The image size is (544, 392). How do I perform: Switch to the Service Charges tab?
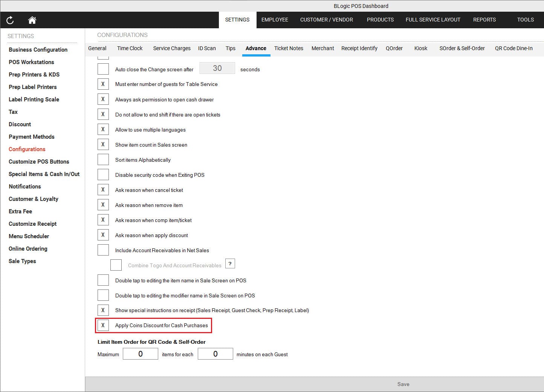[172, 48]
